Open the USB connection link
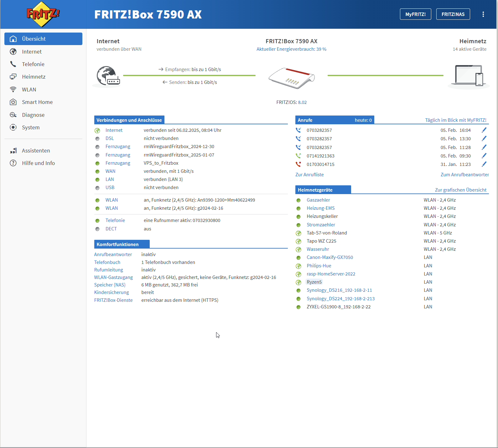This screenshot has height=448, width=498. tap(110, 188)
